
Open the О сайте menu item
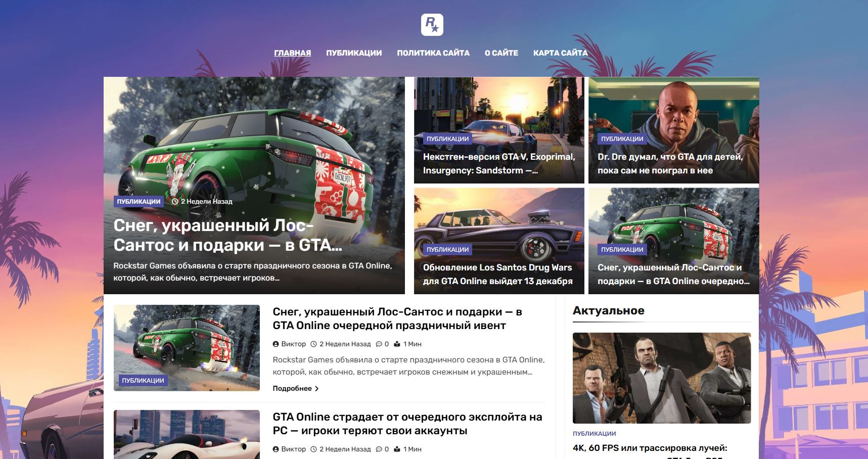501,53
